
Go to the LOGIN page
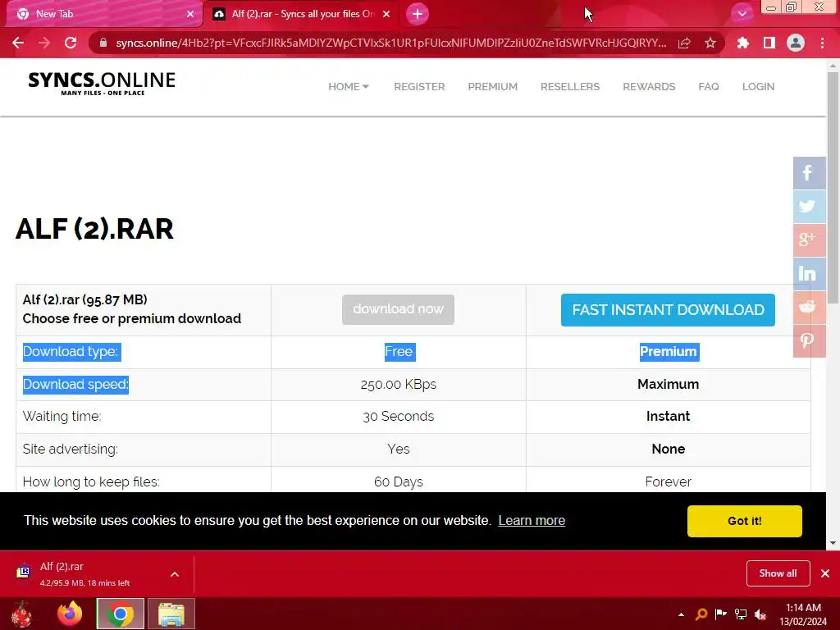758,87
